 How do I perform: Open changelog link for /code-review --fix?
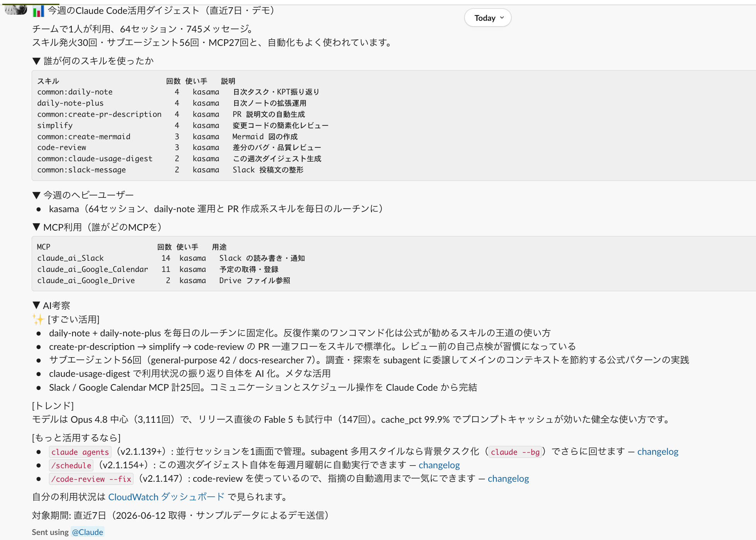[x=508, y=478]
